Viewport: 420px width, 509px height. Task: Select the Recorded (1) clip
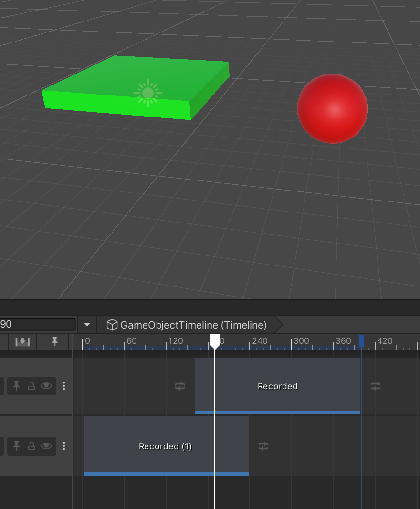point(166,446)
